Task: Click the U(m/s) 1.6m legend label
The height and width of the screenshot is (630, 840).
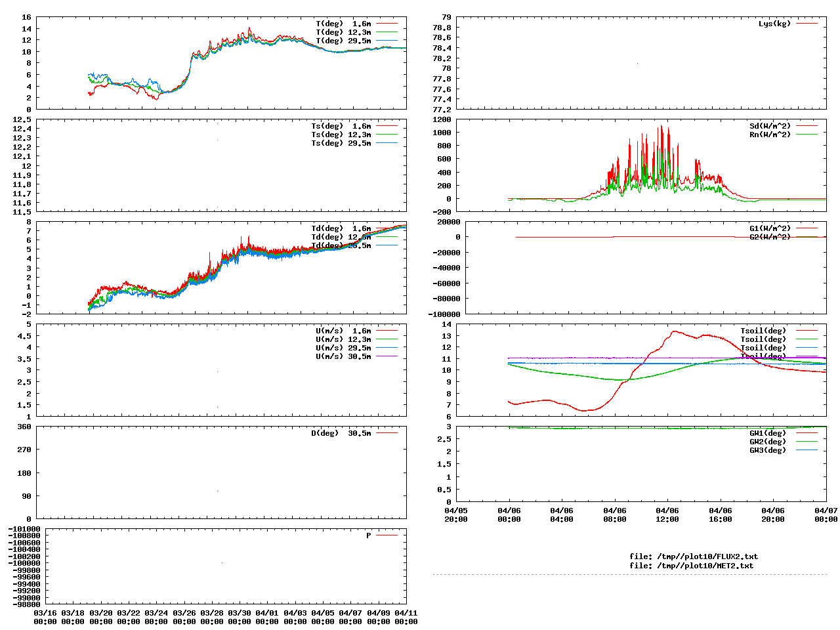Action: [343, 331]
